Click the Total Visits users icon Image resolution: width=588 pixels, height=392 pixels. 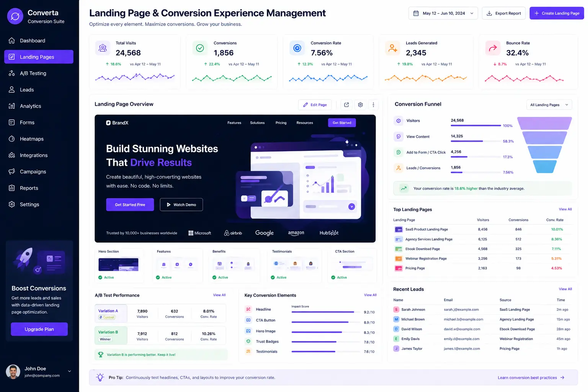(103, 48)
